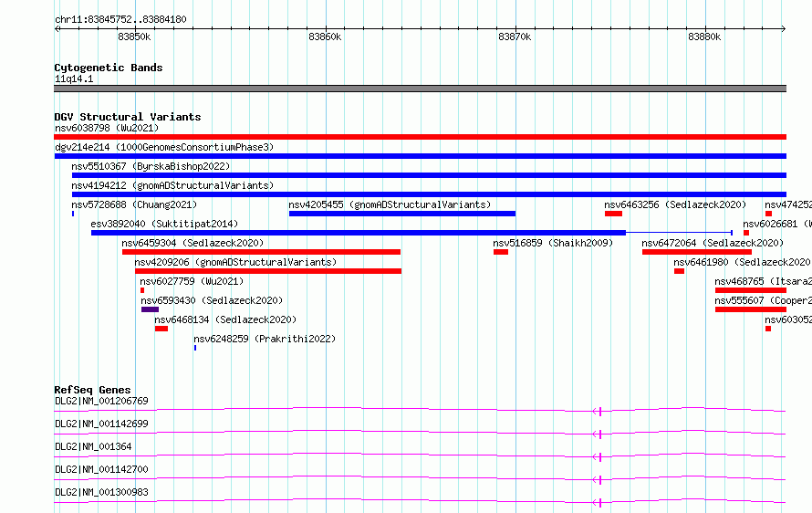This screenshot has width=812, height=513.
Task: Click the red nsv555607 variant bar
Action: coord(751,309)
